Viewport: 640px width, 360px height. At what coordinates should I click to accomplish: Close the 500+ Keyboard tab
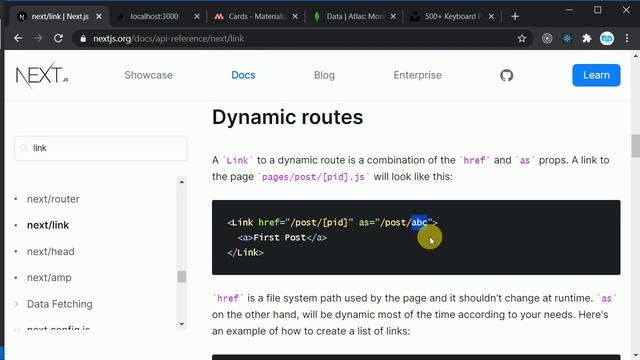tap(491, 16)
